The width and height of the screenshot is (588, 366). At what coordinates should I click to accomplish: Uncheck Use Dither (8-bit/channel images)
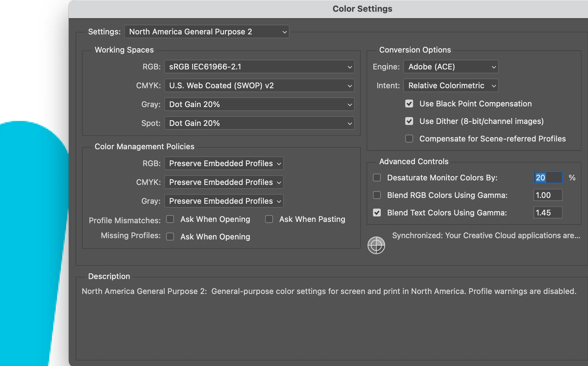tap(409, 121)
